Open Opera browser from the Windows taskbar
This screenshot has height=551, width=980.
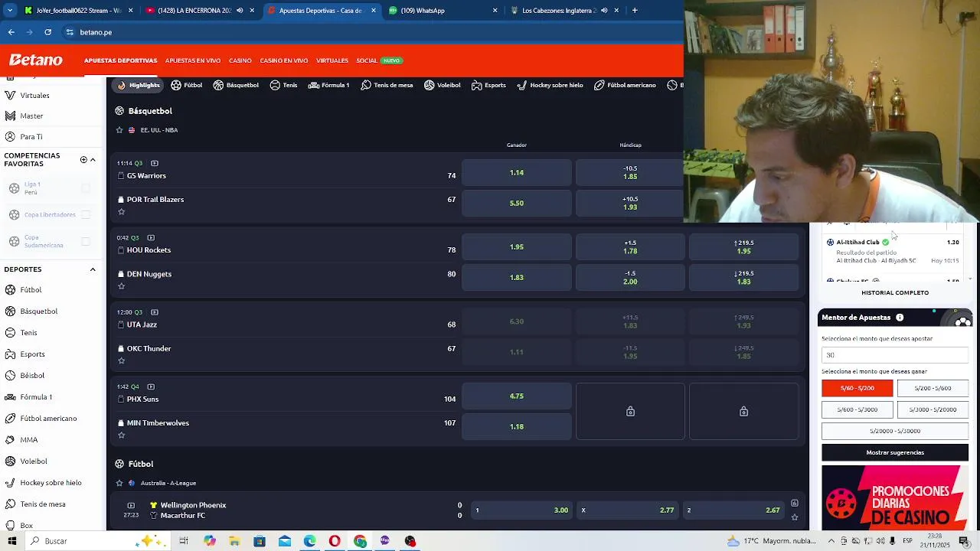(x=335, y=541)
